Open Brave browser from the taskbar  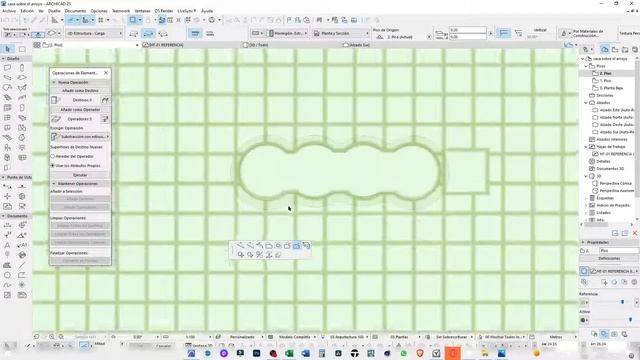coord(420,353)
